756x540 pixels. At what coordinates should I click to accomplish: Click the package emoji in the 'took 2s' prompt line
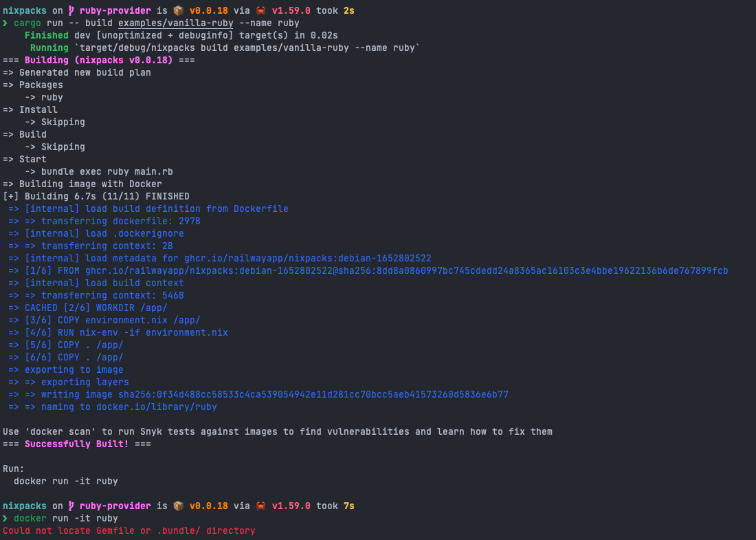click(x=179, y=10)
